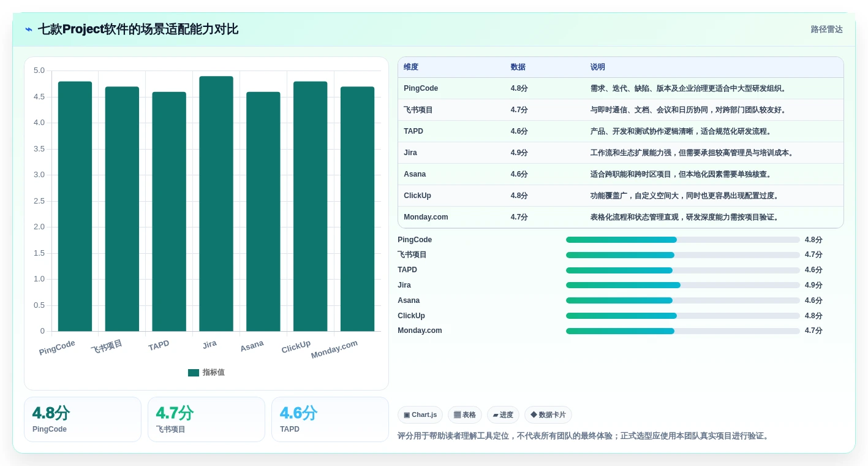Click the ClickUp x-axis label

pos(296,347)
